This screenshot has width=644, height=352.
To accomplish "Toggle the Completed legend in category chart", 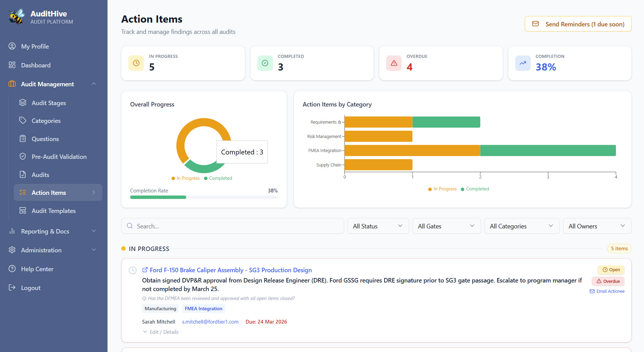I will click(475, 189).
